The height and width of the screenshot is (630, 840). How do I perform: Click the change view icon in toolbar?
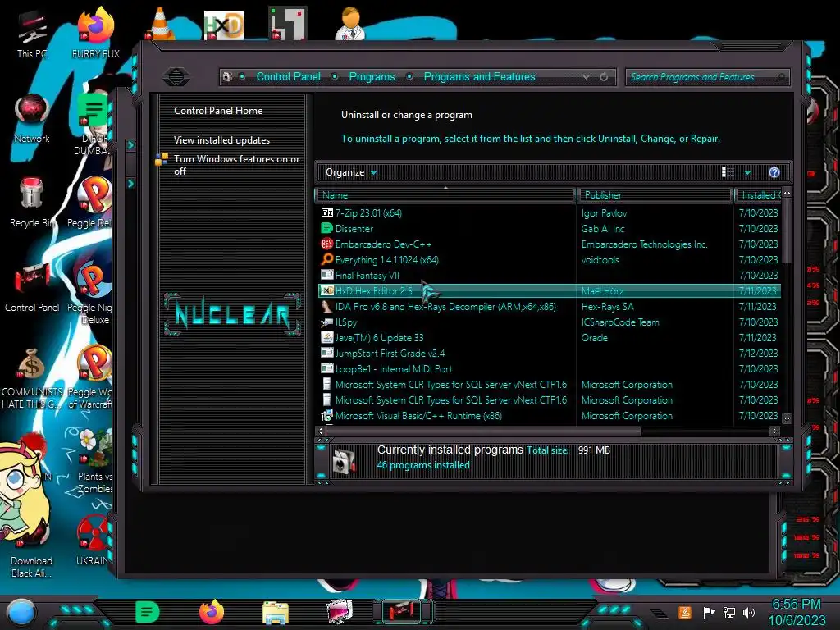[x=728, y=172]
